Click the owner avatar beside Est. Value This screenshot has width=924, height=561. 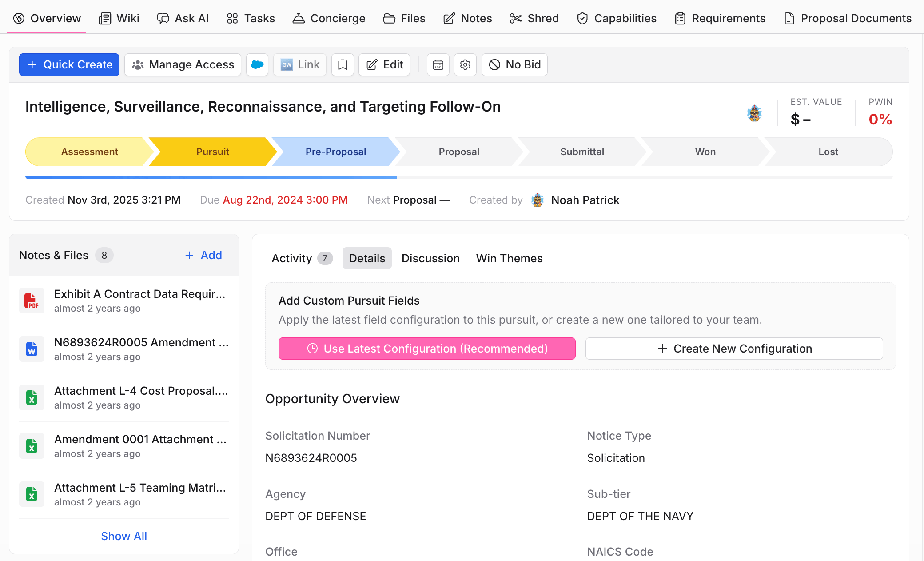point(754,113)
